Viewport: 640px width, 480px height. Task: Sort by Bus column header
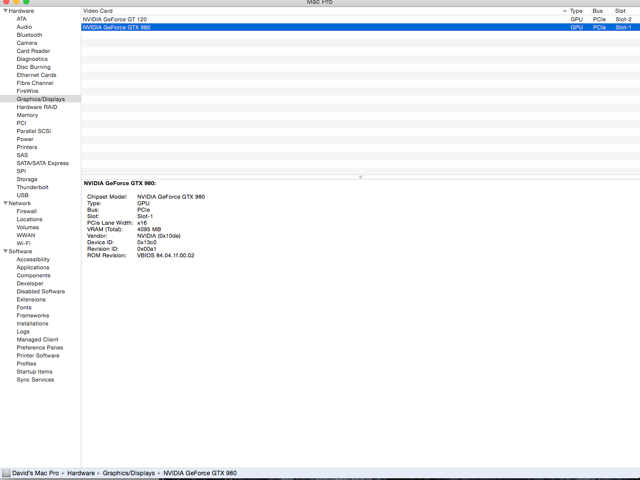point(597,11)
